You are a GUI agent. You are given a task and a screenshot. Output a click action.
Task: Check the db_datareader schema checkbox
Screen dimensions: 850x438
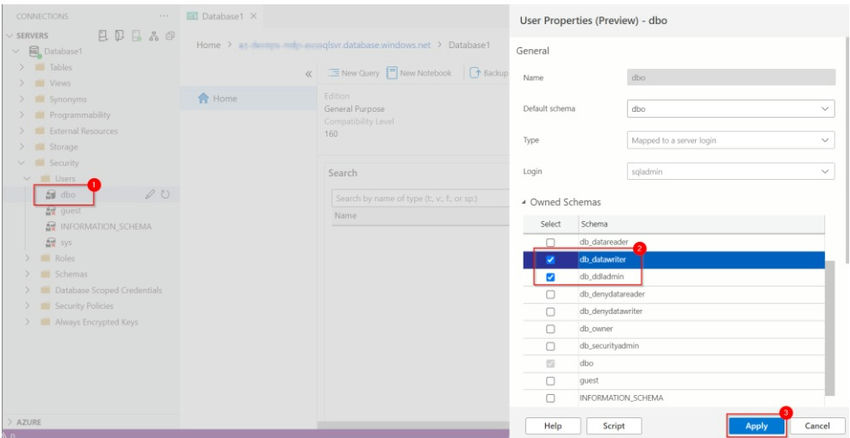550,242
